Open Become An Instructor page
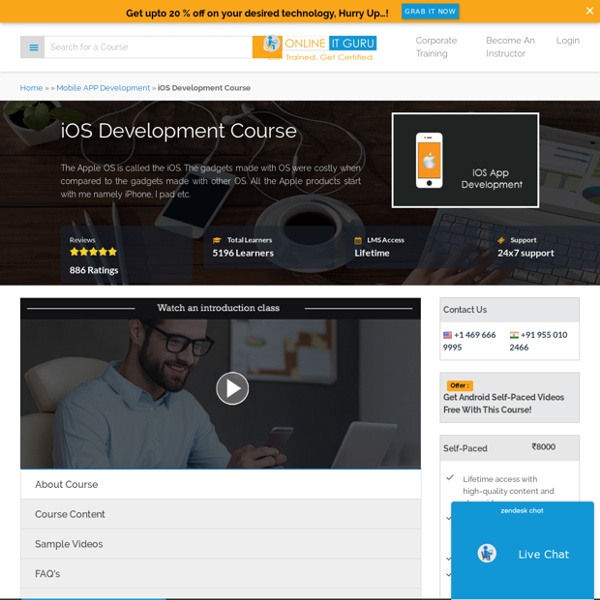This screenshot has height=600, width=600. pyautogui.click(x=510, y=47)
